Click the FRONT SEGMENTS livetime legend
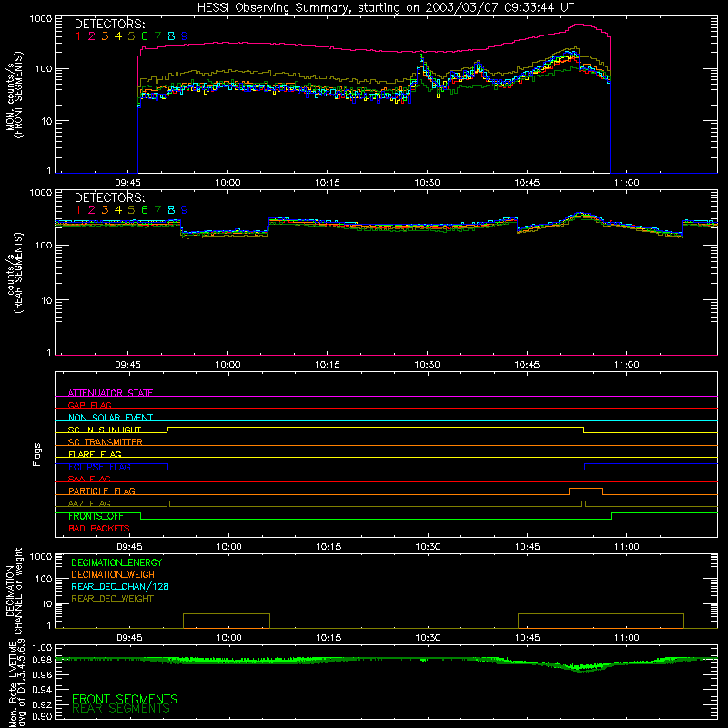Image resolution: width=728 pixels, height=728 pixels. [x=125, y=699]
